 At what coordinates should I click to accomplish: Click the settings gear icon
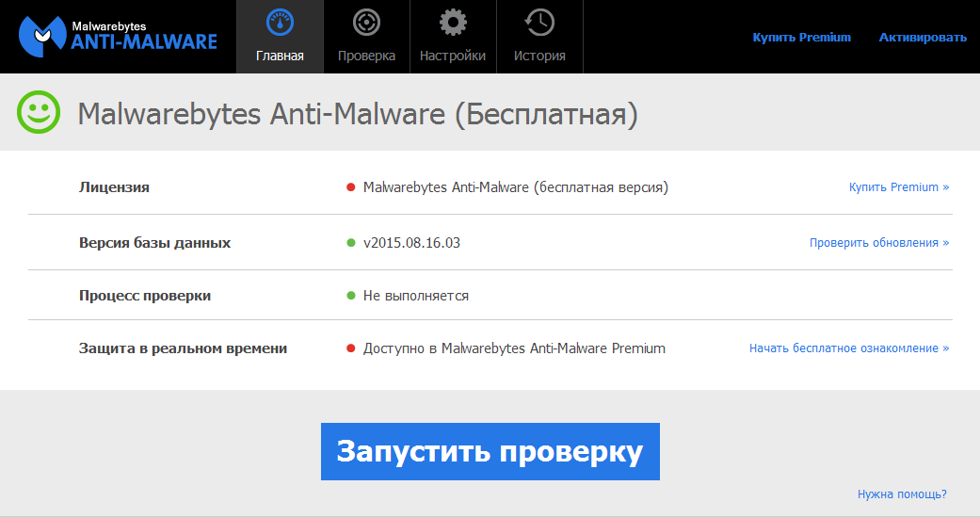(x=453, y=22)
